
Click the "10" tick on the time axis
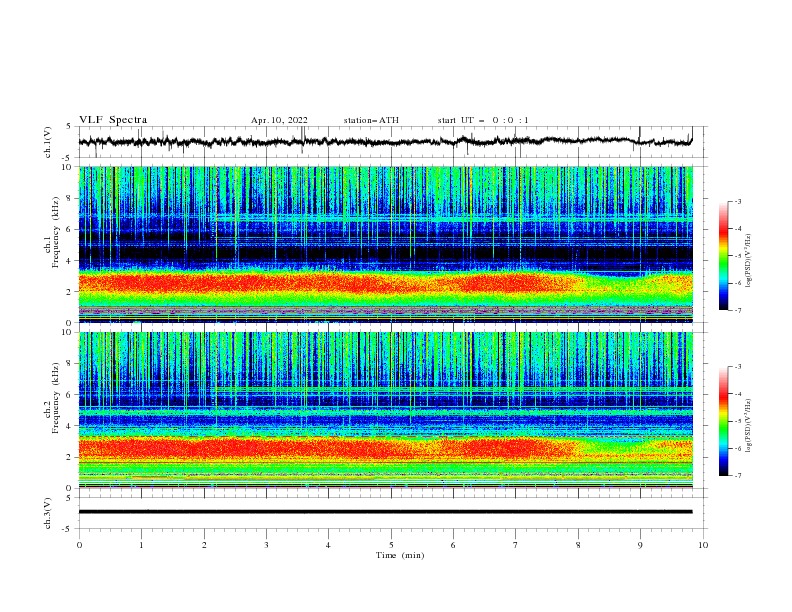(703, 545)
